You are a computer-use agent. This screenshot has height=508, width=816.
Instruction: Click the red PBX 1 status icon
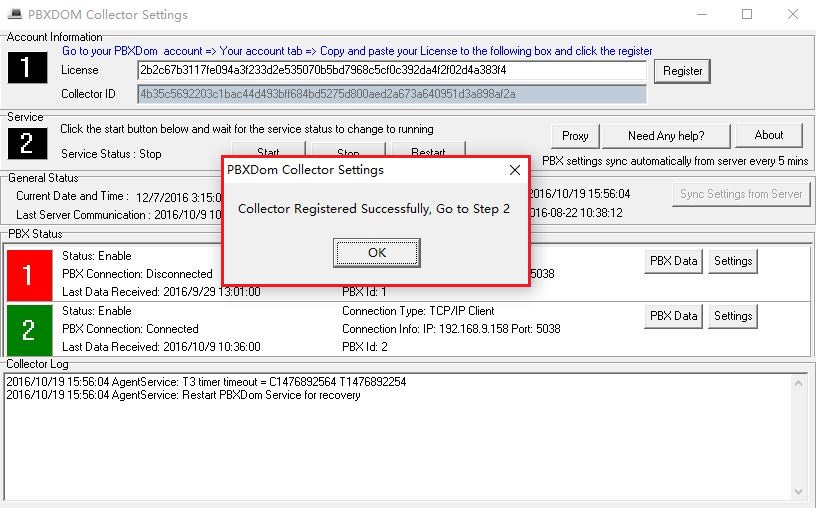(x=30, y=275)
